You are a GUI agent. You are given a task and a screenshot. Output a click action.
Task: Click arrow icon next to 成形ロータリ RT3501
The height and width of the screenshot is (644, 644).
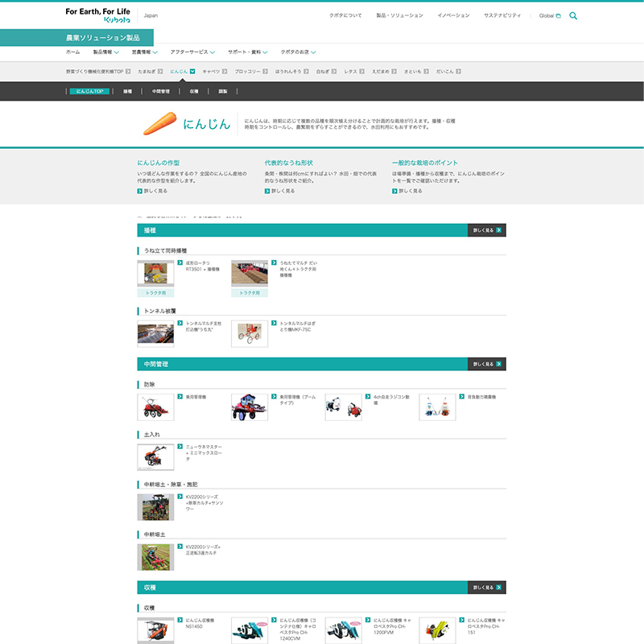[180, 263]
